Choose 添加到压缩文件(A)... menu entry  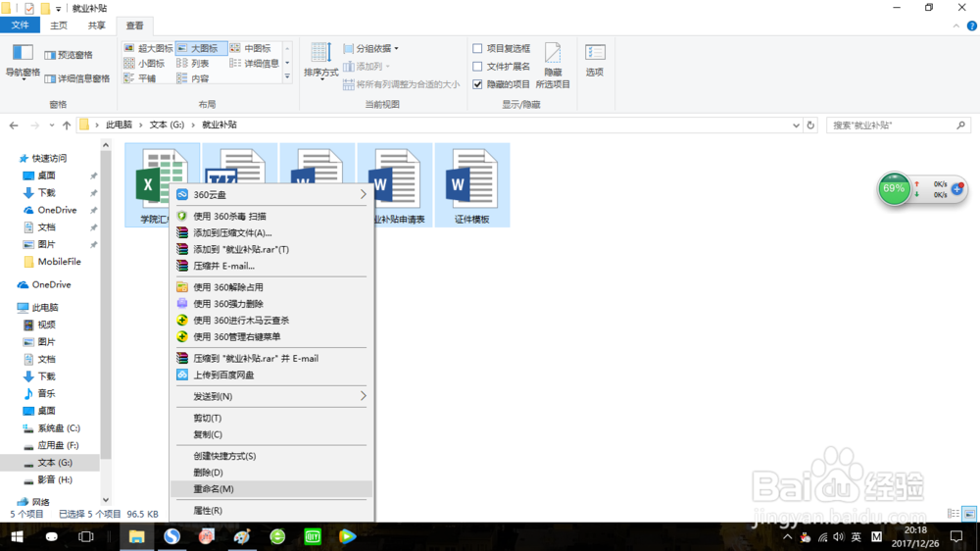tap(271, 232)
